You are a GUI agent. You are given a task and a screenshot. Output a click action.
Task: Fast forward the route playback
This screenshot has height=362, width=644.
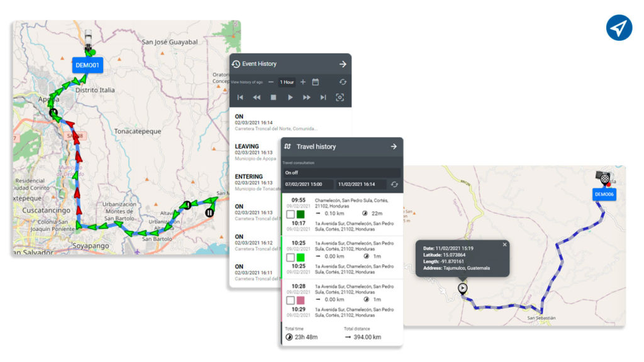point(306,97)
